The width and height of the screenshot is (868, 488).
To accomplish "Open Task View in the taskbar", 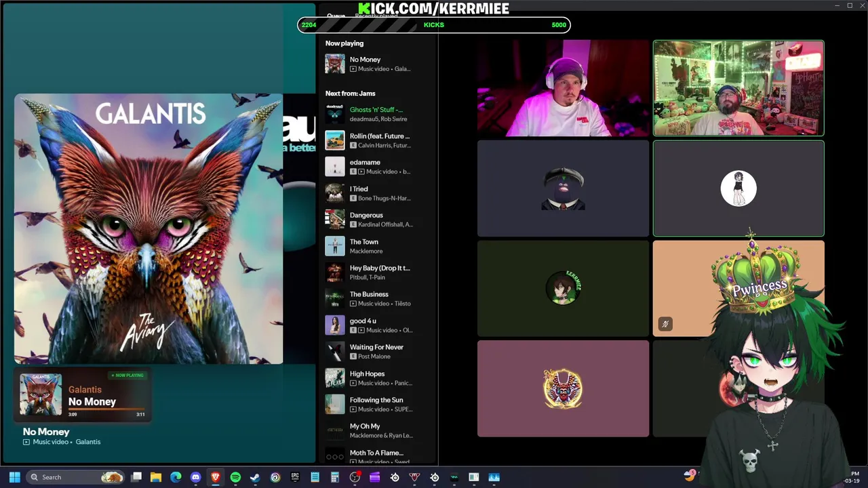I will [136, 477].
